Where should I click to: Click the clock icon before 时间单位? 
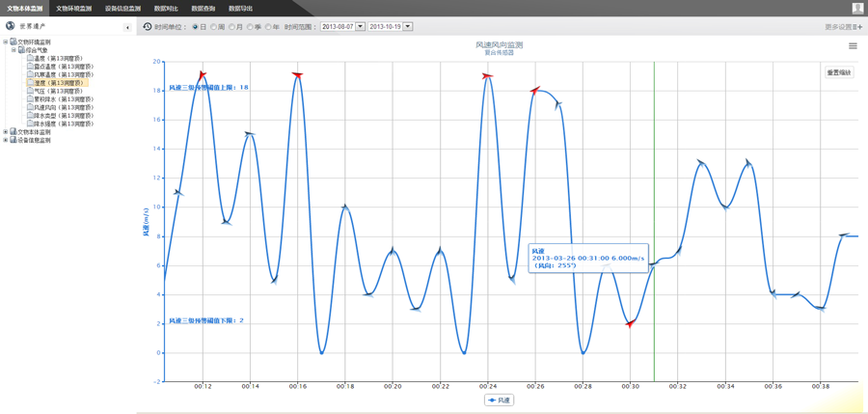click(x=148, y=27)
